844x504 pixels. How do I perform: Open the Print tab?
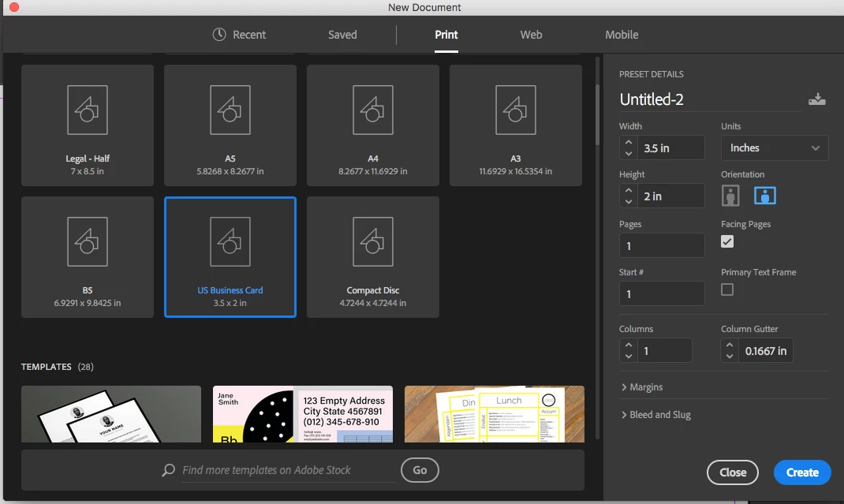click(x=446, y=35)
